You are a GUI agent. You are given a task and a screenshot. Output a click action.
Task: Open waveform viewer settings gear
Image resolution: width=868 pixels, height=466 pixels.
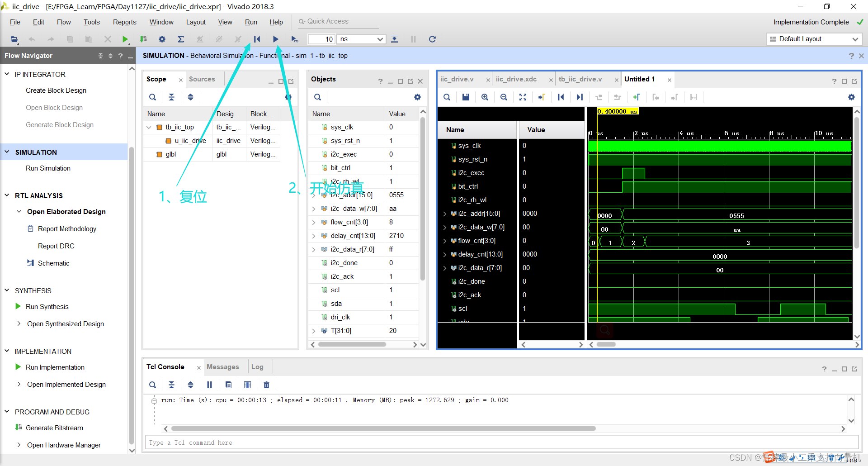click(x=851, y=97)
